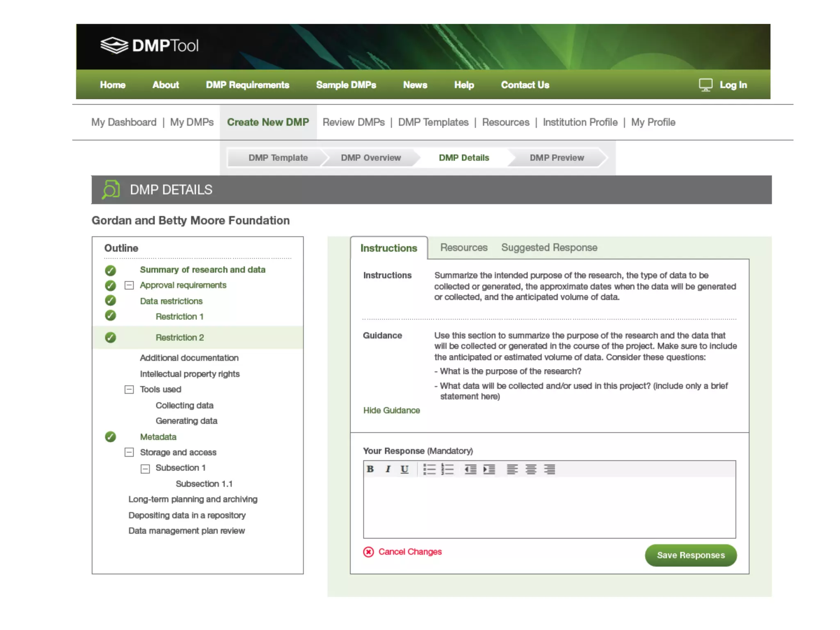Image resolution: width=840 pixels, height=630 pixels.
Task: Toggle bold formatting in response editor
Action: (x=370, y=469)
